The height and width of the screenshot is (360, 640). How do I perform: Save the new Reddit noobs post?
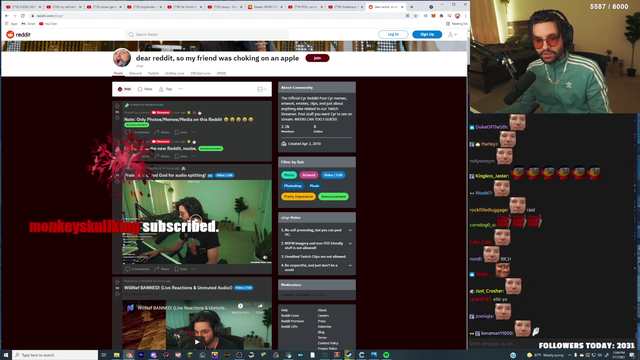[x=181, y=156]
